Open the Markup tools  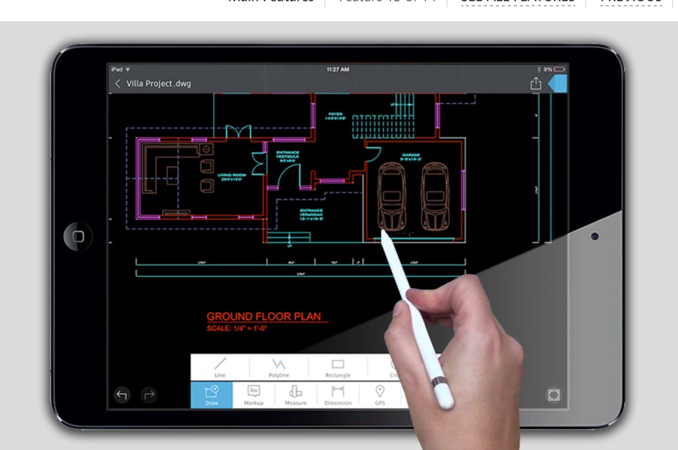[x=253, y=395]
